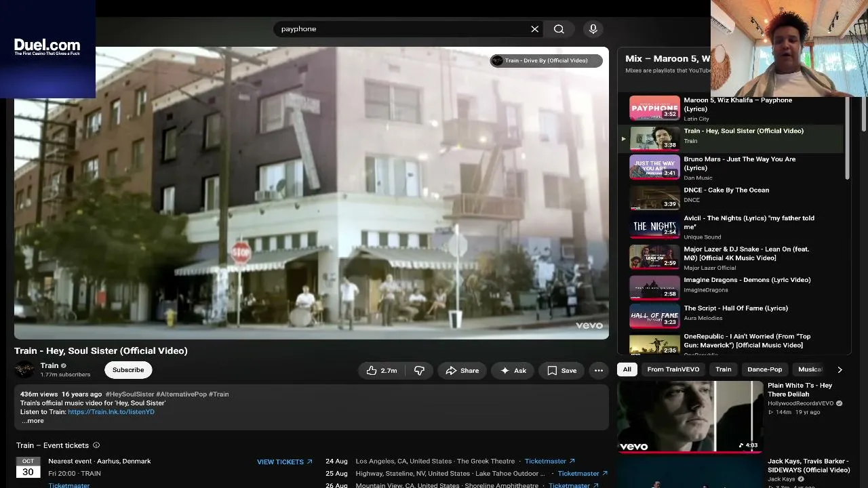
Task: Click the mix playlist scrollbar
Action: (x=848, y=139)
